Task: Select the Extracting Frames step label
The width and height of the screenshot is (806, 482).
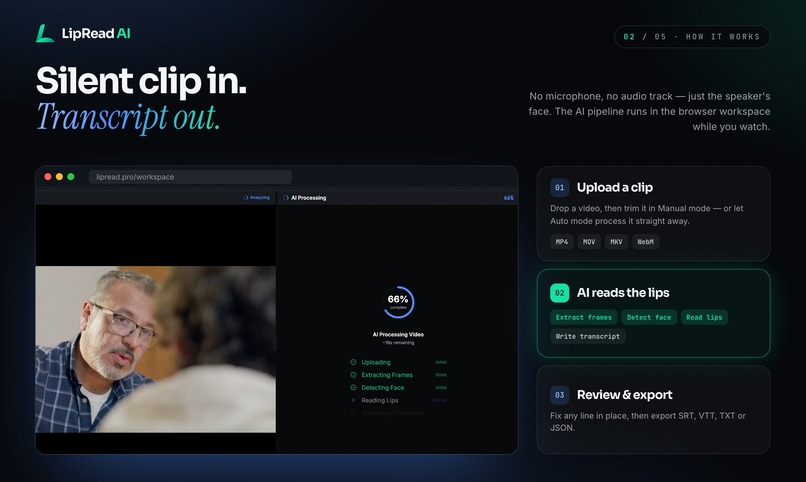Action: 387,375
